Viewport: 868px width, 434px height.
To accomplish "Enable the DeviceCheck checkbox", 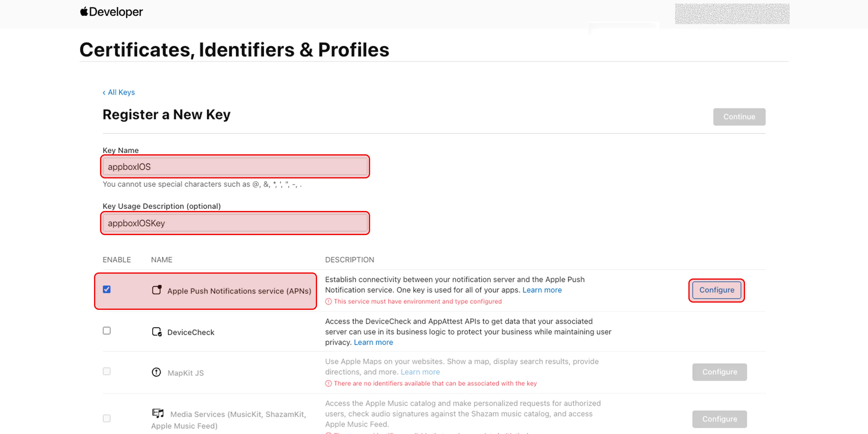I will coord(107,331).
